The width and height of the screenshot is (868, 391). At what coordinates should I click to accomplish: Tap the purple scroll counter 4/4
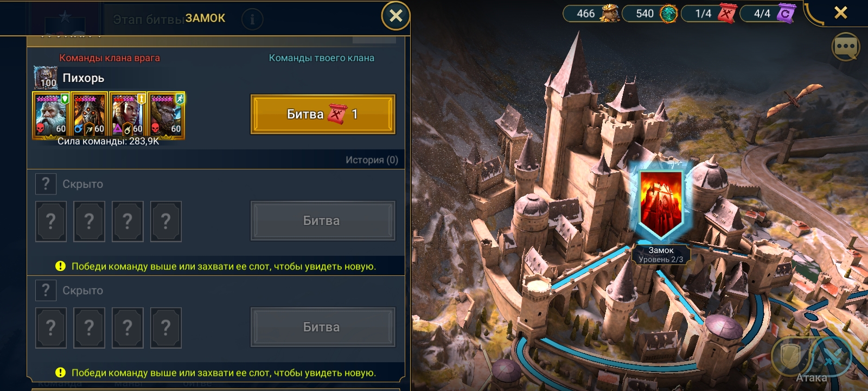tap(768, 13)
